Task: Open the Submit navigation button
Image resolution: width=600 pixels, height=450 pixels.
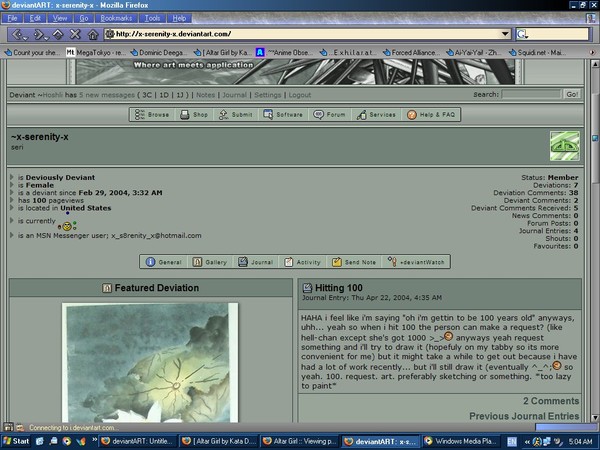Action: pyautogui.click(x=236, y=114)
